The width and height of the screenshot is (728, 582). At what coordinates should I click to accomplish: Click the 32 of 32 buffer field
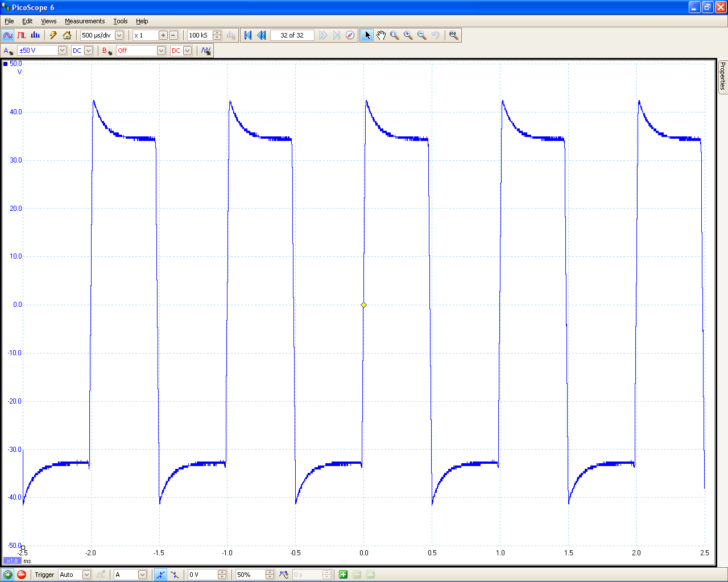(x=292, y=35)
